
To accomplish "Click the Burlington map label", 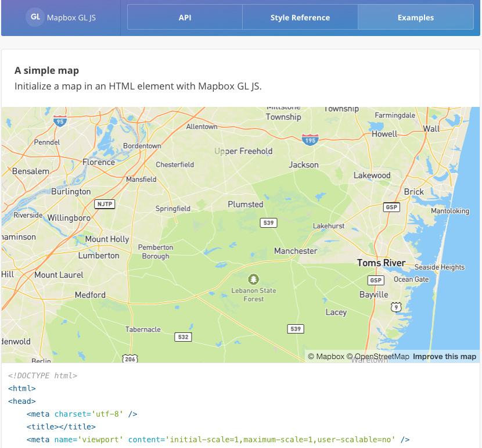I will [71, 192].
